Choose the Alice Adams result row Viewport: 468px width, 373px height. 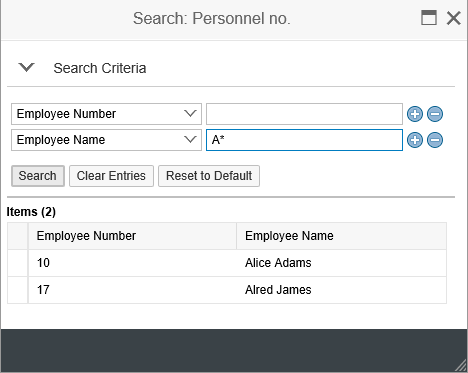pyautogui.click(x=227, y=263)
